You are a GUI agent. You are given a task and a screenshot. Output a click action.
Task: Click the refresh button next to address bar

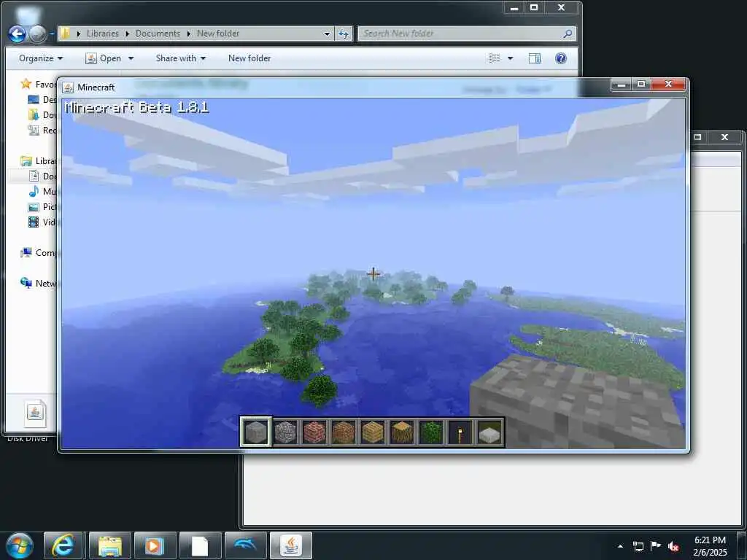point(344,34)
